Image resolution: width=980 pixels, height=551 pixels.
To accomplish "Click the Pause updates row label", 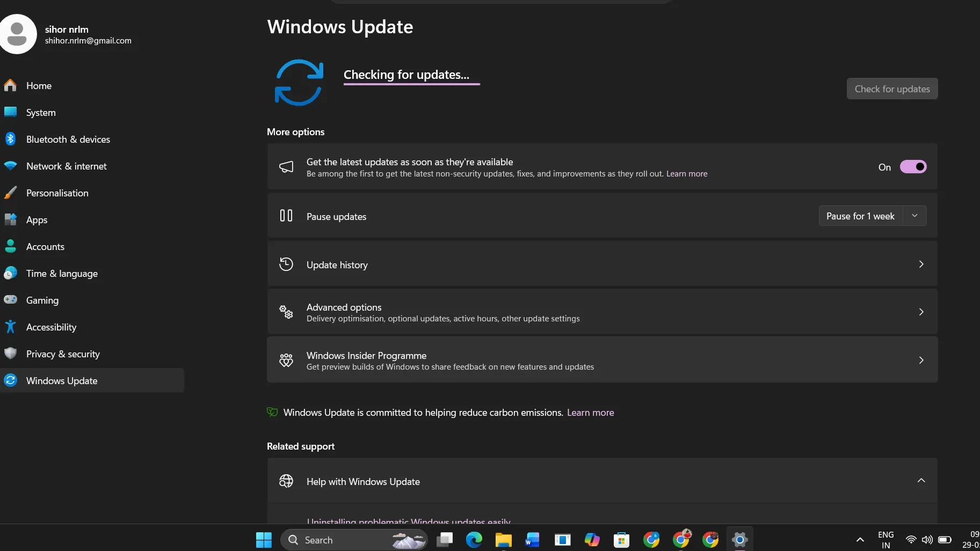I will [336, 216].
